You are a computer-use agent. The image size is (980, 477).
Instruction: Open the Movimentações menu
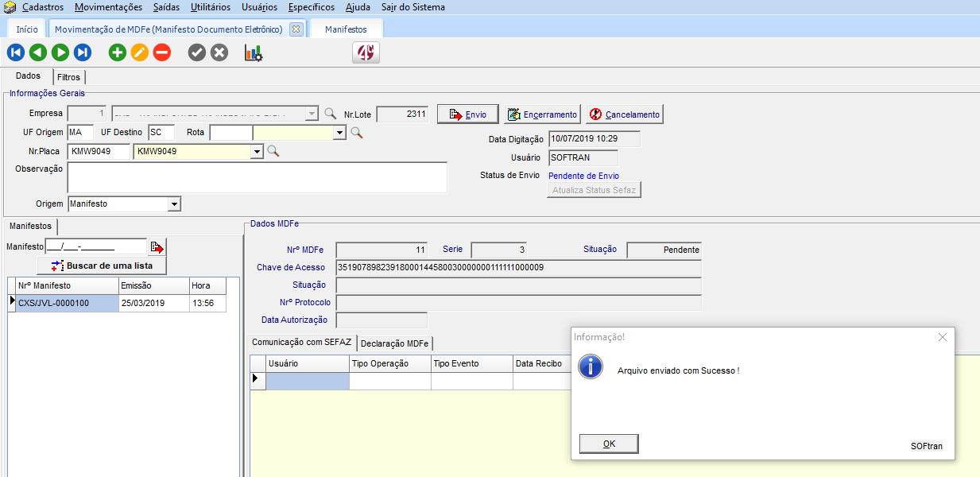tap(109, 7)
